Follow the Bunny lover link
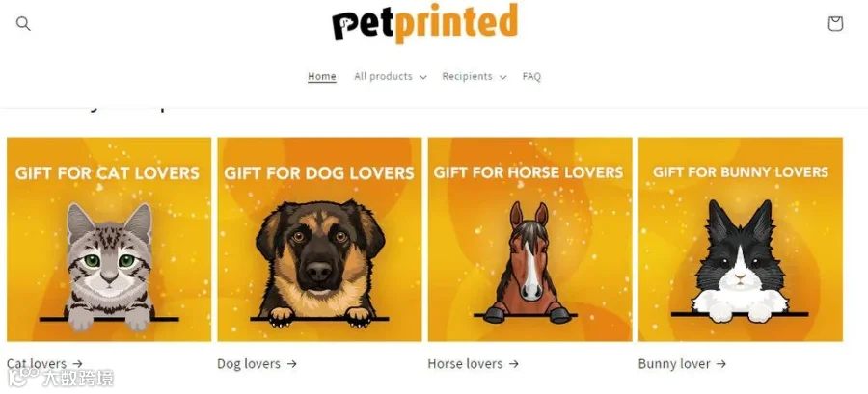The image size is (868, 394). [x=674, y=363]
